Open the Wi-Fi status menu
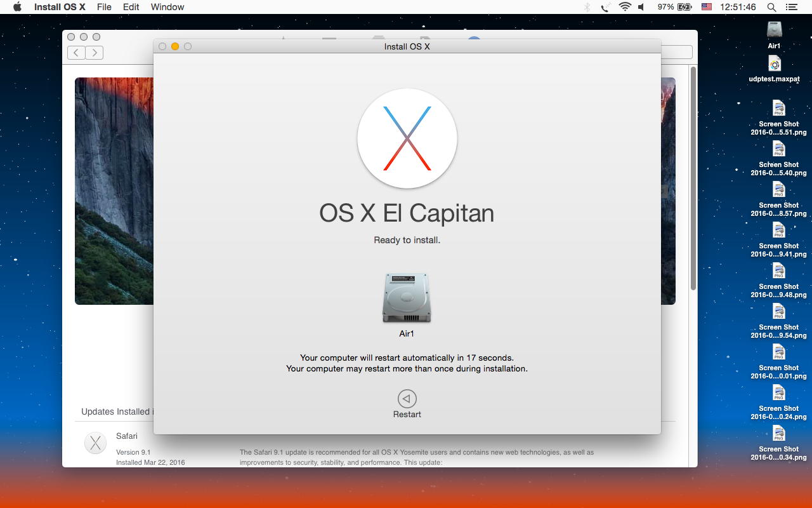Screen dimensions: 812x508 625,7
